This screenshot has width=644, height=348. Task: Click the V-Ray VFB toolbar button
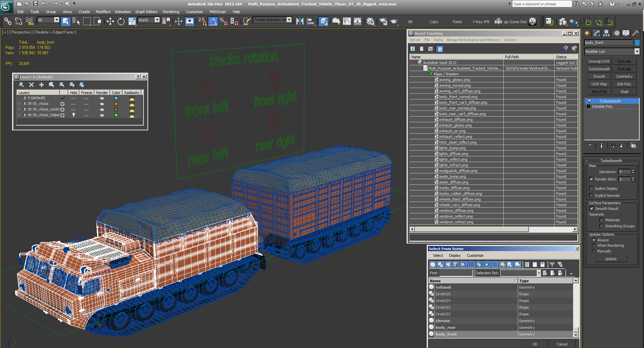[x=480, y=22]
